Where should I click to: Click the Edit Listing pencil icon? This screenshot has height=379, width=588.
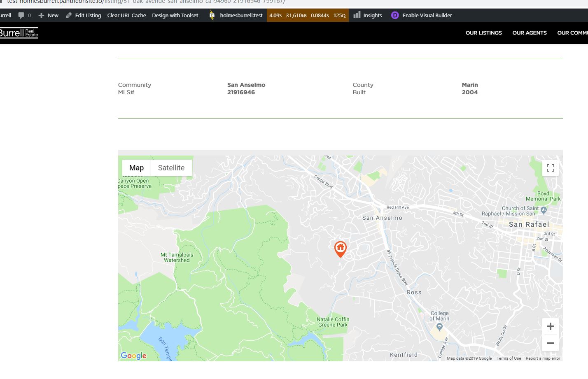pyautogui.click(x=69, y=15)
